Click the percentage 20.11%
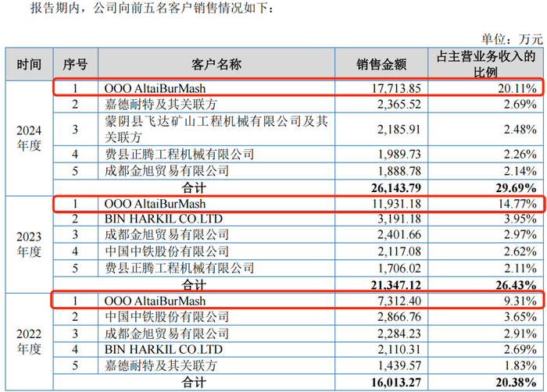Screen dimensions: 547x392 coord(517,88)
